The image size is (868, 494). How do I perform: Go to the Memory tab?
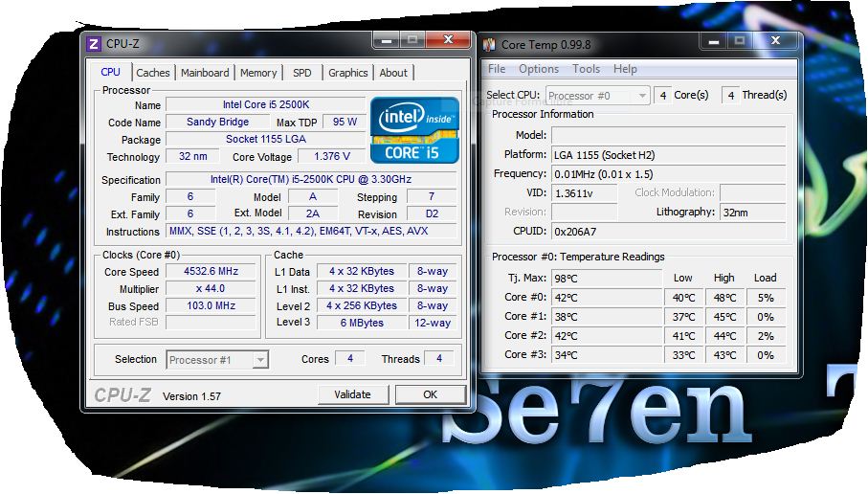click(258, 73)
